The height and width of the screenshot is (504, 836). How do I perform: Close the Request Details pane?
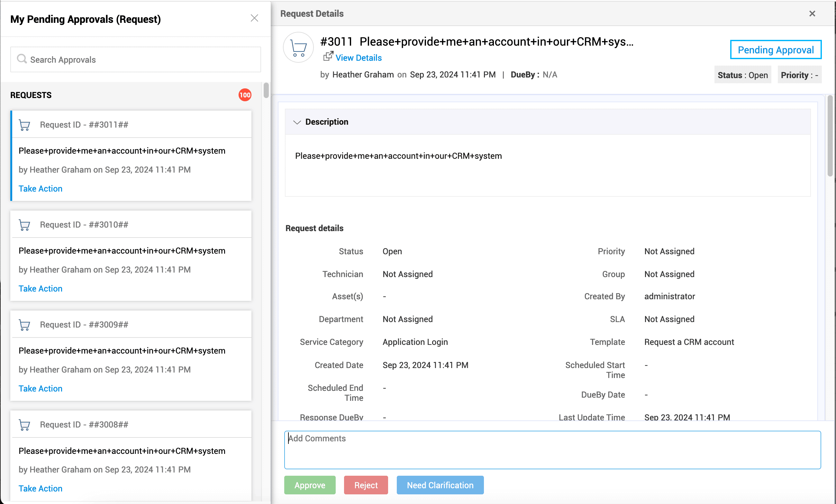pyautogui.click(x=812, y=14)
